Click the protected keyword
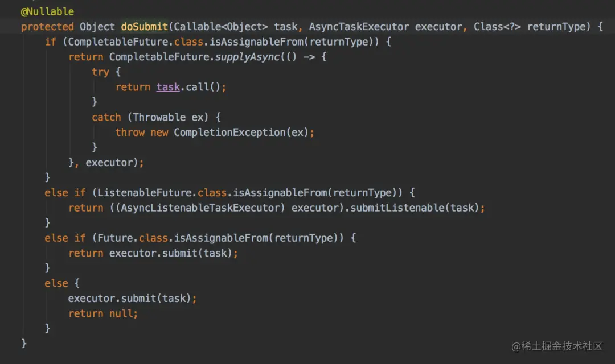The height and width of the screenshot is (364, 615). 47,27
